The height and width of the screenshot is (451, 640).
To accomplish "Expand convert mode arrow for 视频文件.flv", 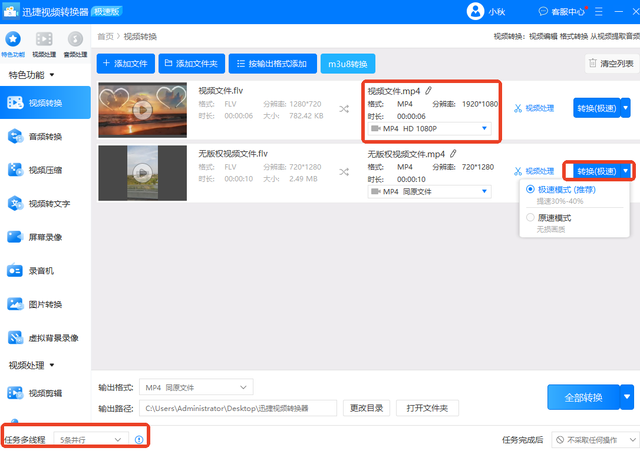I will [626, 108].
